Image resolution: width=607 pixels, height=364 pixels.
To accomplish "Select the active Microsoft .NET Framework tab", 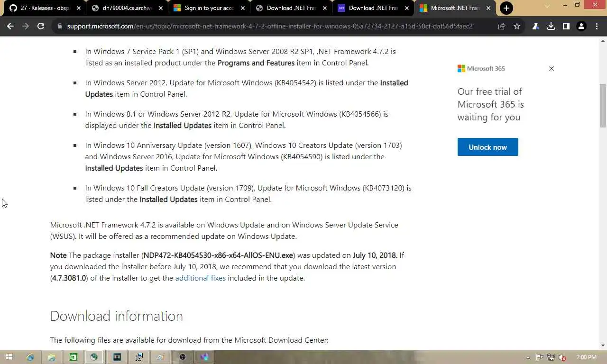I will [x=455, y=8].
